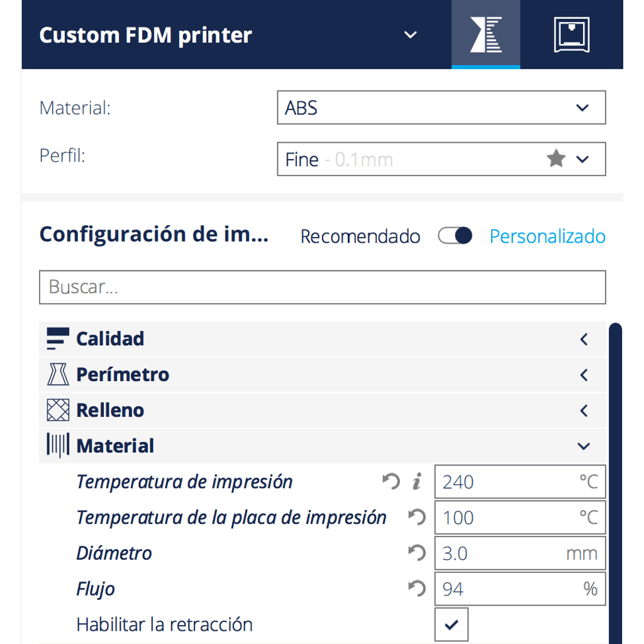Expand the Calidad settings section
The width and height of the screenshot is (644, 644).
323,339
